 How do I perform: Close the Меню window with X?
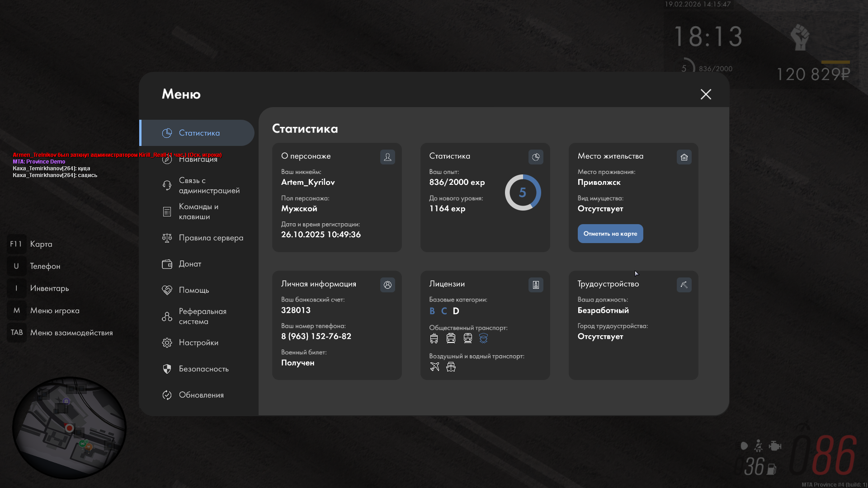click(706, 94)
